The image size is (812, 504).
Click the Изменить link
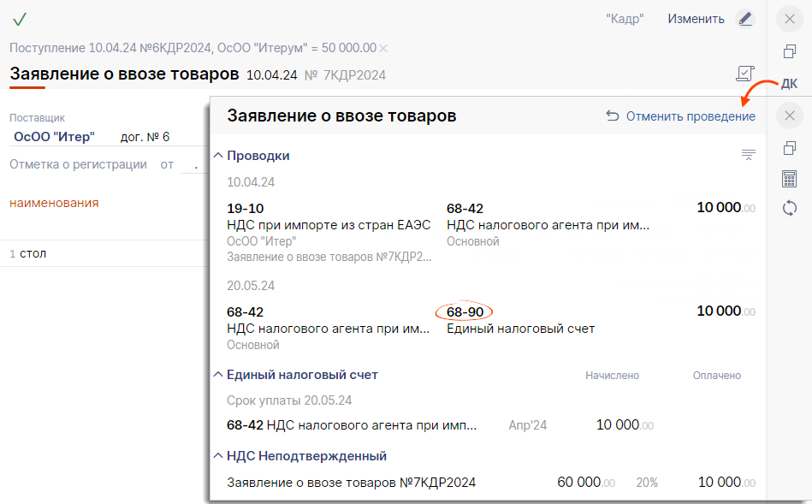point(696,19)
